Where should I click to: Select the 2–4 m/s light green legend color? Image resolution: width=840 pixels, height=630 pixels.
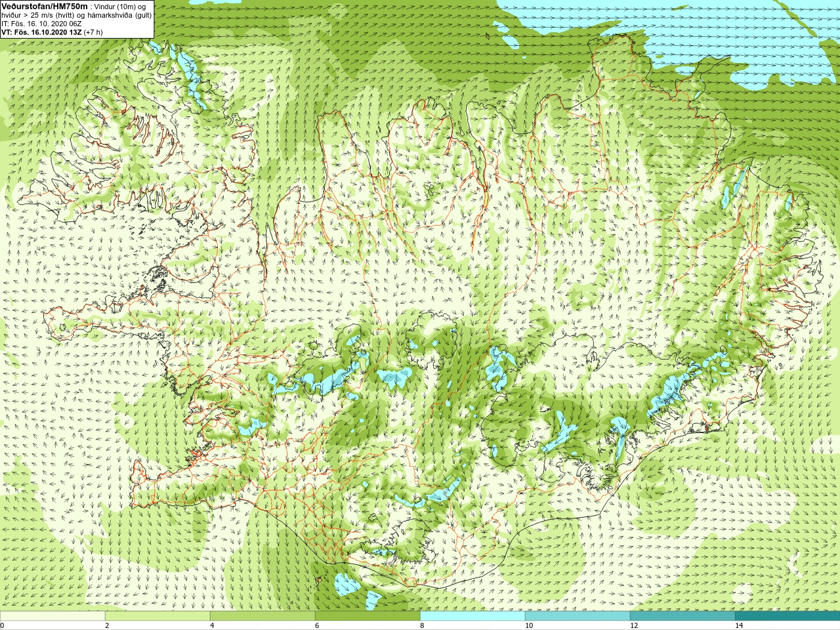pos(157,616)
